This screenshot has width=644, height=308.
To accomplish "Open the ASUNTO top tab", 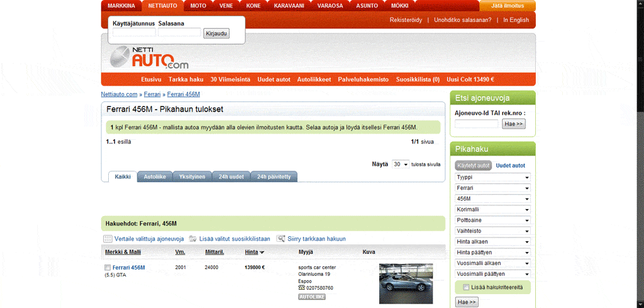I will [x=367, y=6].
